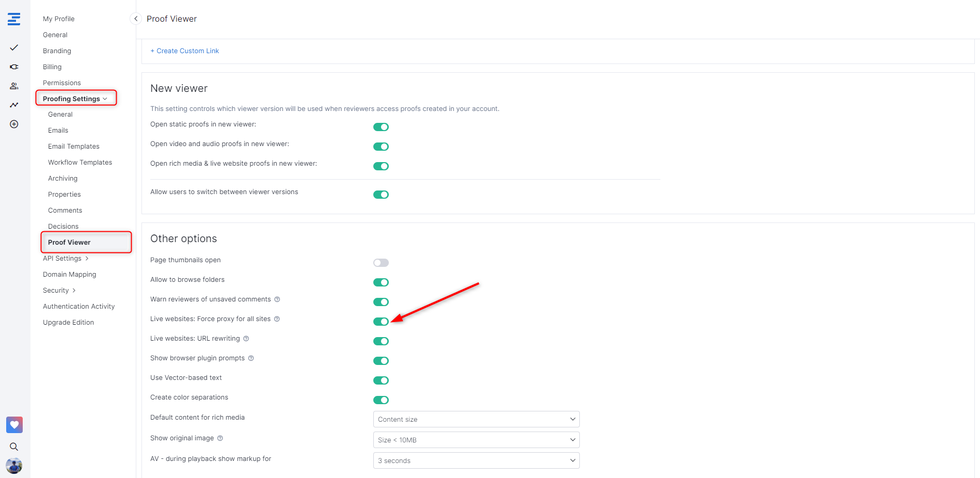Click the Create Custom Link link
The height and width of the screenshot is (478, 980).
click(x=185, y=51)
